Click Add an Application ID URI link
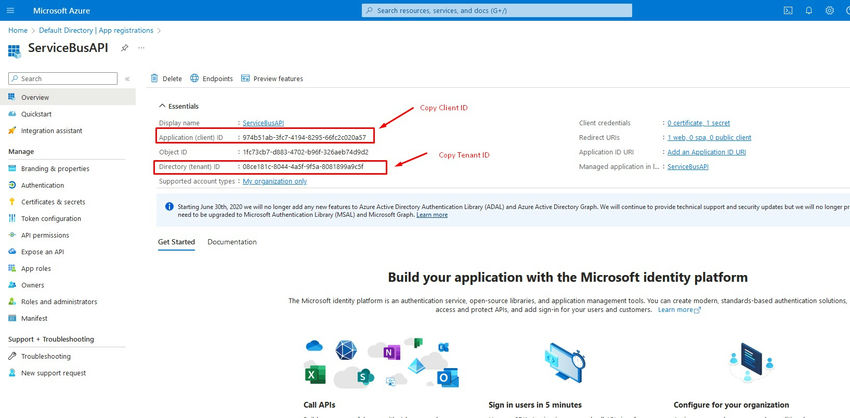Screen dimensions: 850x418 (706, 152)
